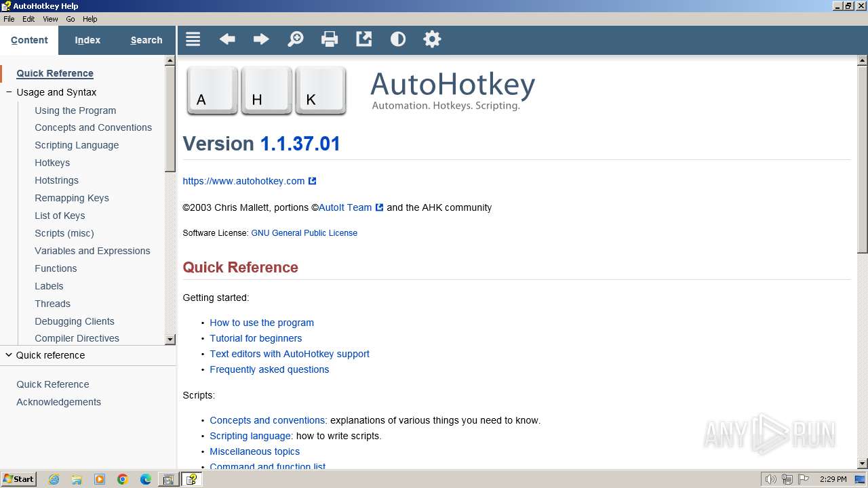
Task: Click the volume speaker tray icon
Action: coord(770,479)
